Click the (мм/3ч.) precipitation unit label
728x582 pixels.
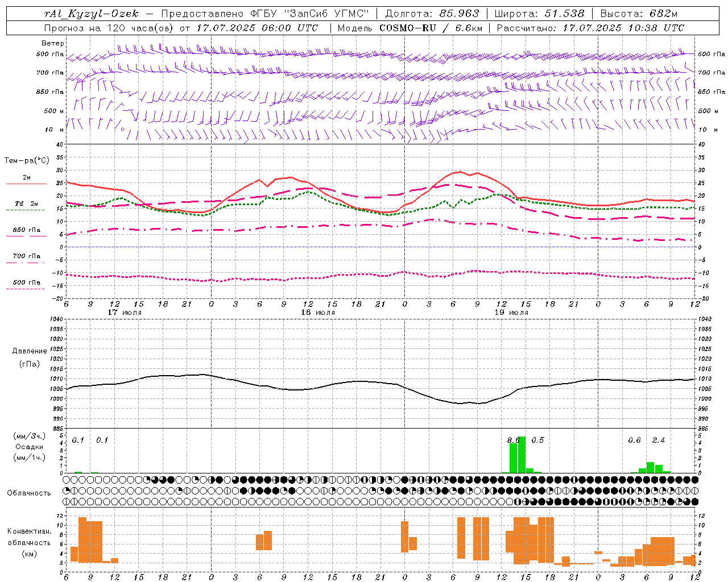coord(30,436)
